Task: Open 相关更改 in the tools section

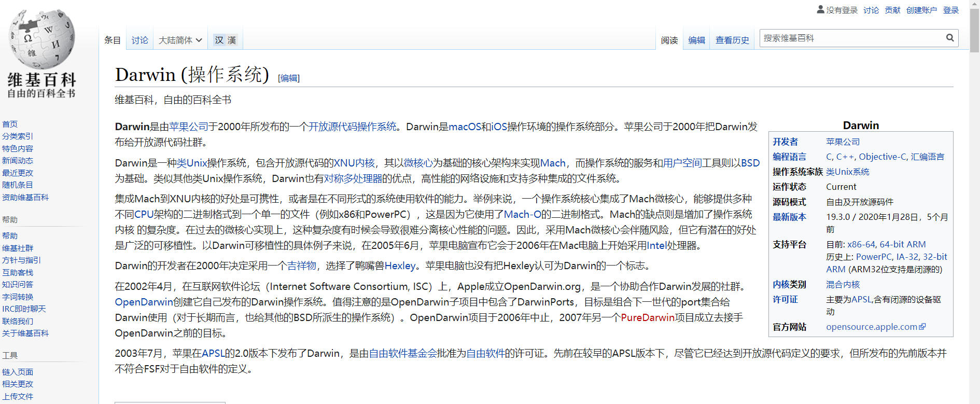Action: [18, 384]
